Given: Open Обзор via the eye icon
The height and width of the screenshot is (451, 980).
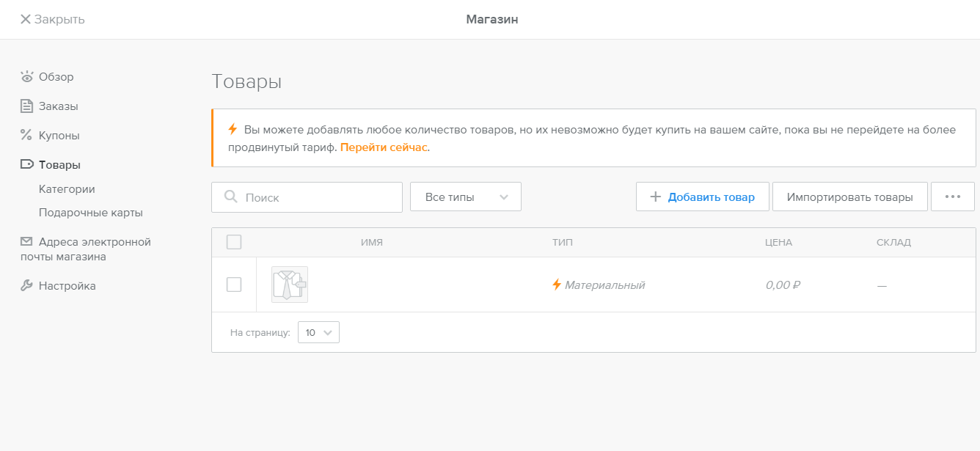Looking at the screenshot, I should [27, 76].
